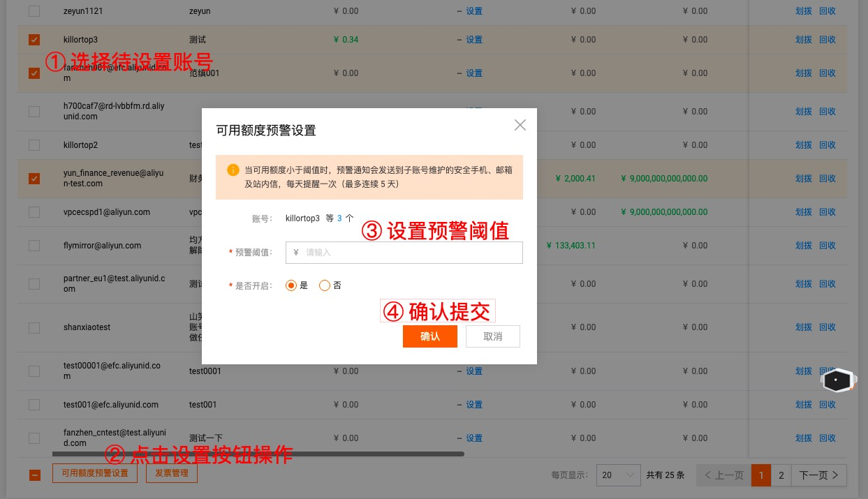
Task: Click the 预警阈值 amount input field
Action: (x=404, y=253)
